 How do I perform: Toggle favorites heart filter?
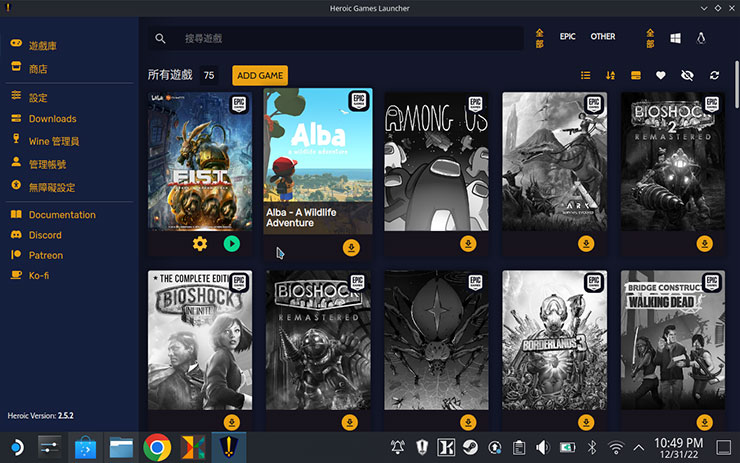(661, 75)
